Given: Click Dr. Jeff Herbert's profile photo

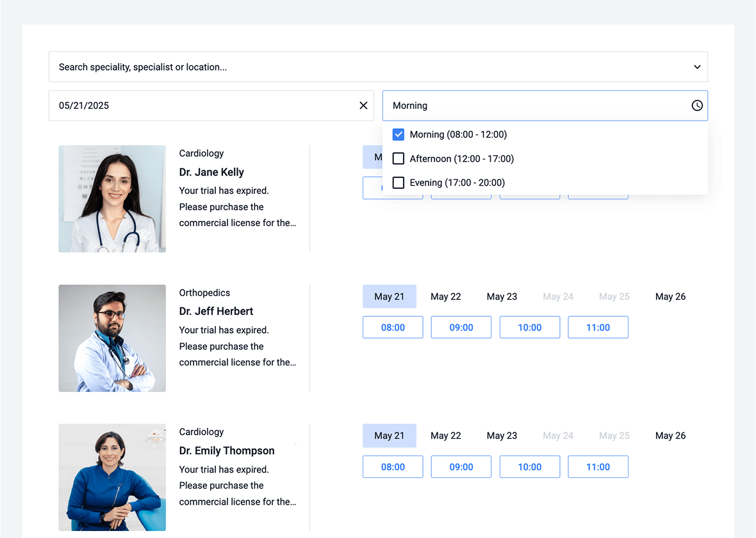Looking at the screenshot, I should (x=112, y=338).
